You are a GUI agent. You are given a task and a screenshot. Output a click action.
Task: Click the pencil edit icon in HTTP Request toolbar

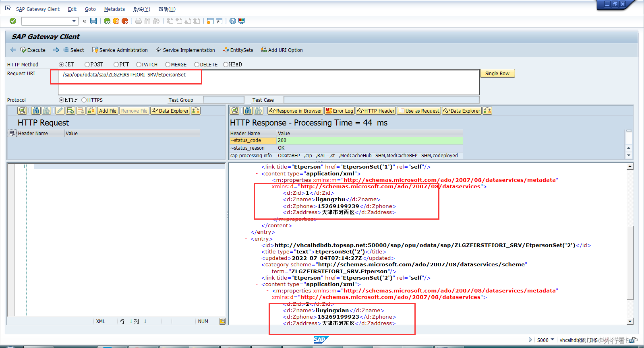tap(60, 111)
